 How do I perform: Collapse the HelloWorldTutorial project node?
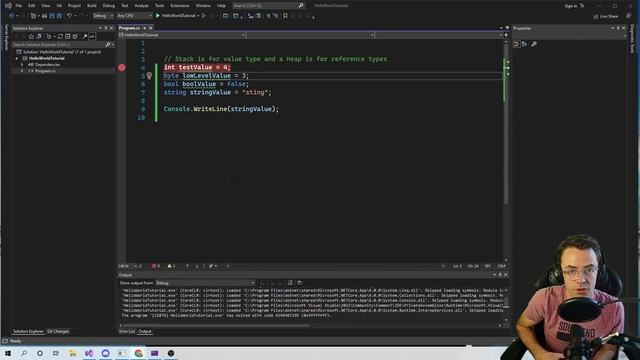pyautogui.click(x=17, y=58)
